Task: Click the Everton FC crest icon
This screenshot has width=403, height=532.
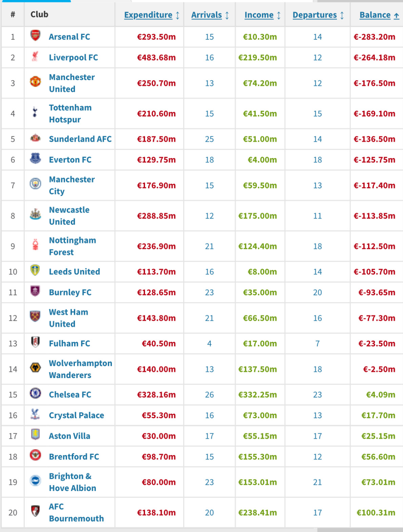Action: coord(35,158)
